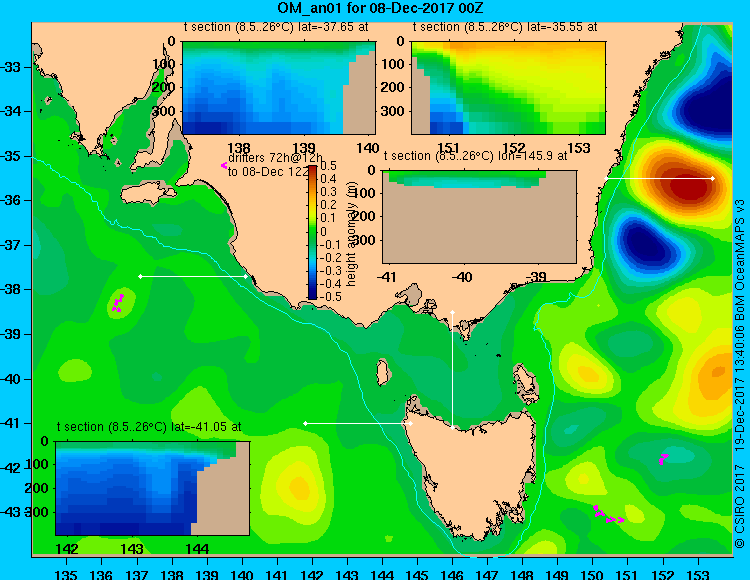The image size is (750, 580).
Task: Click the -0.5 color bar label
Action: 330,296
